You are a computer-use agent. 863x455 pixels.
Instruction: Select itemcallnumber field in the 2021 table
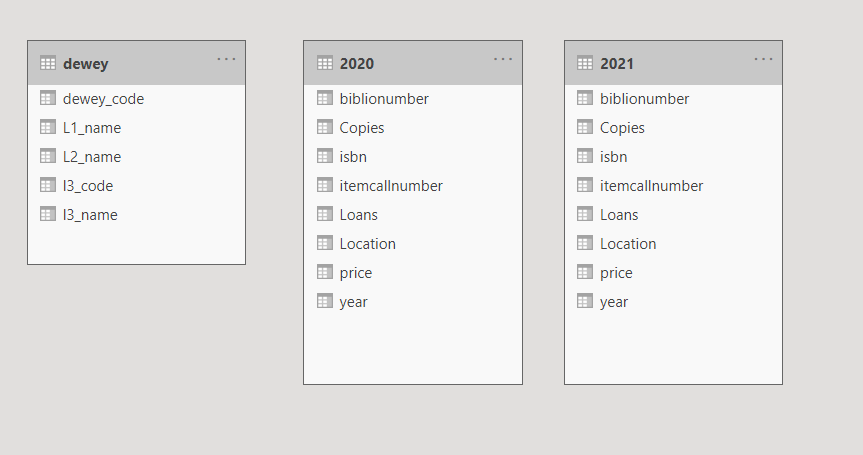coord(651,186)
